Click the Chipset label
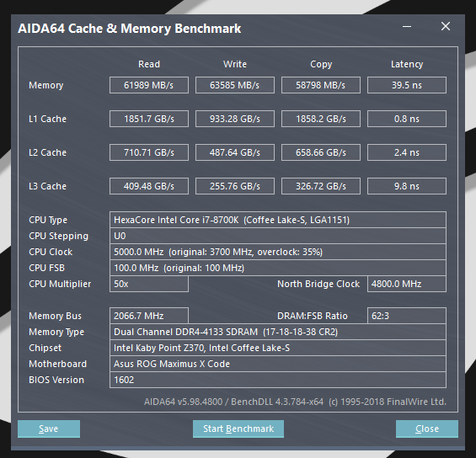The image size is (476, 458). (x=45, y=349)
